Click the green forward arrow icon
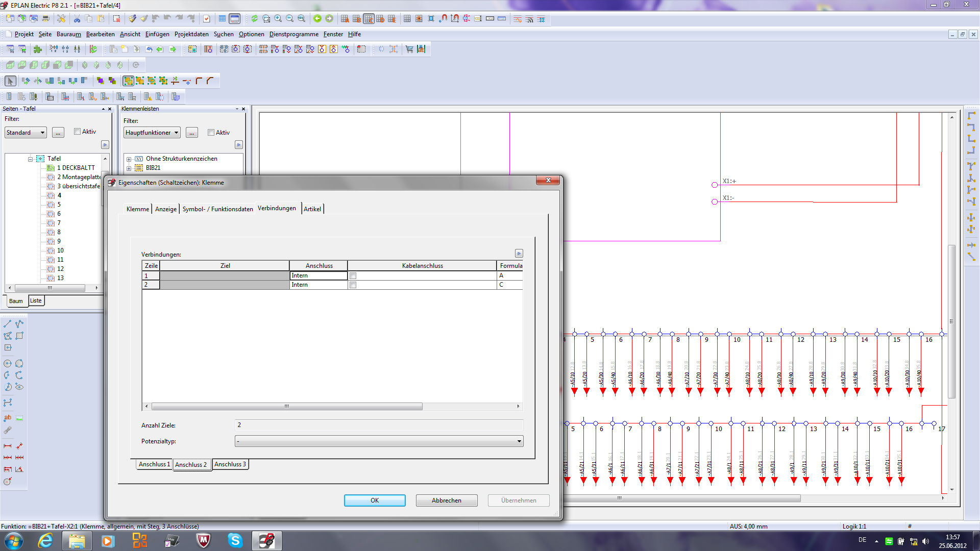Image resolution: width=980 pixels, height=551 pixels. [x=329, y=19]
